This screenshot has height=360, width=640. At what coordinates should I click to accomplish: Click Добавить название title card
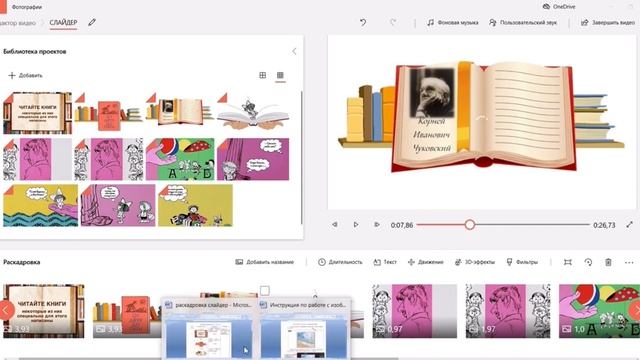click(x=264, y=262)
